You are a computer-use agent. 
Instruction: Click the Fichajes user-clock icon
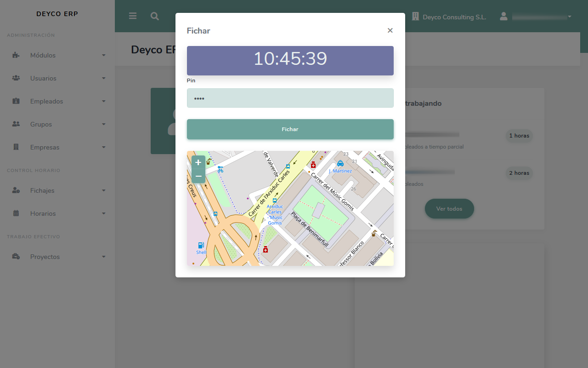(16, 190)
